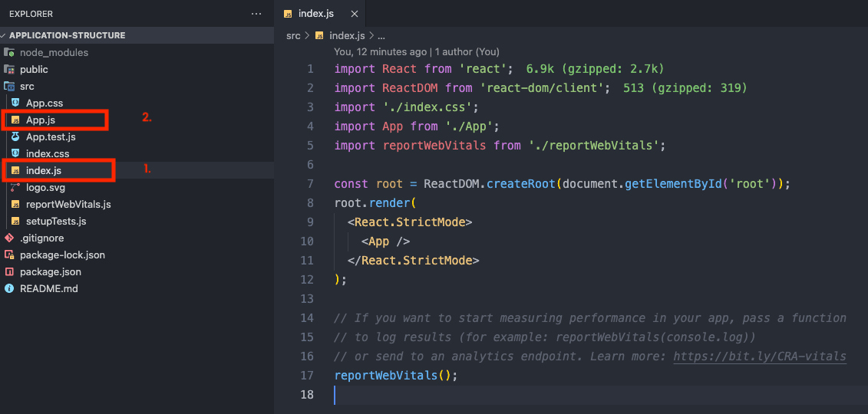This screenshot has width=868, height=414.
Task: Click the SVG icon beside logo.svg
Action: tap(15, 187)
